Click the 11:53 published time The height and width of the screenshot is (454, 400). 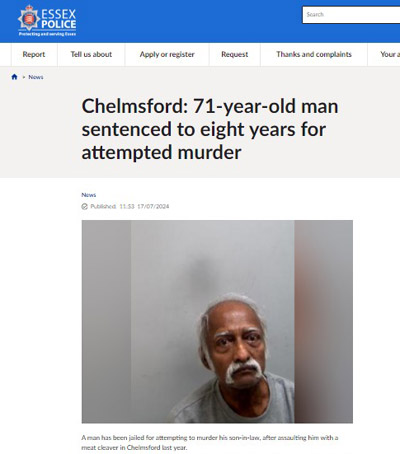click(127, 206)
